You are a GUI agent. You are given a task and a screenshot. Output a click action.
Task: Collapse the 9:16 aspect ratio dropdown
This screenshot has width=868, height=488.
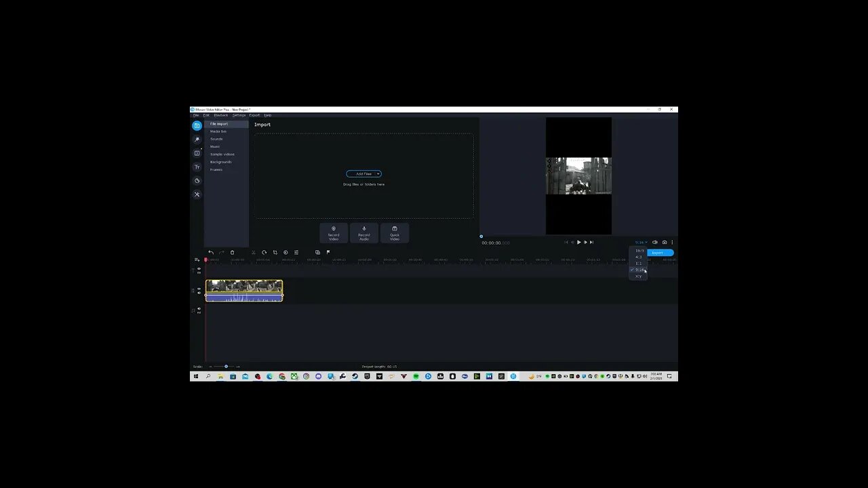(x=642, y=242)
